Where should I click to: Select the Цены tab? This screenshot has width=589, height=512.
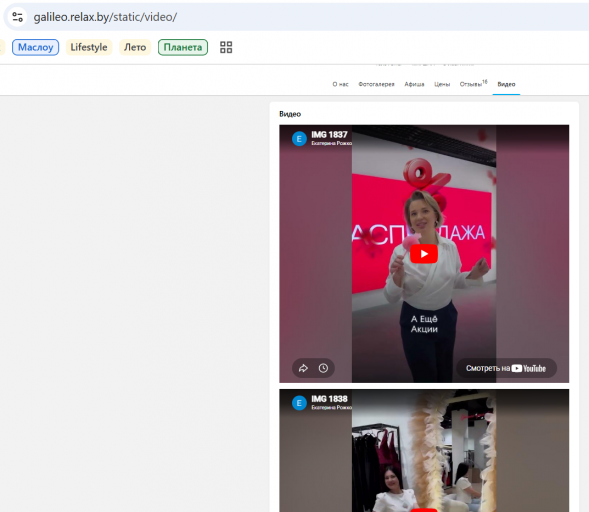442,84
